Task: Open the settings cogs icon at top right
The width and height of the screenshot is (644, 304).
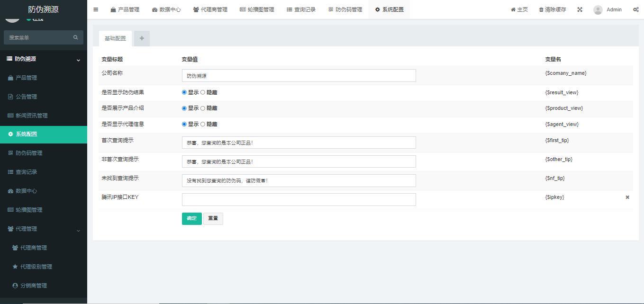Action: pos(635,9)
